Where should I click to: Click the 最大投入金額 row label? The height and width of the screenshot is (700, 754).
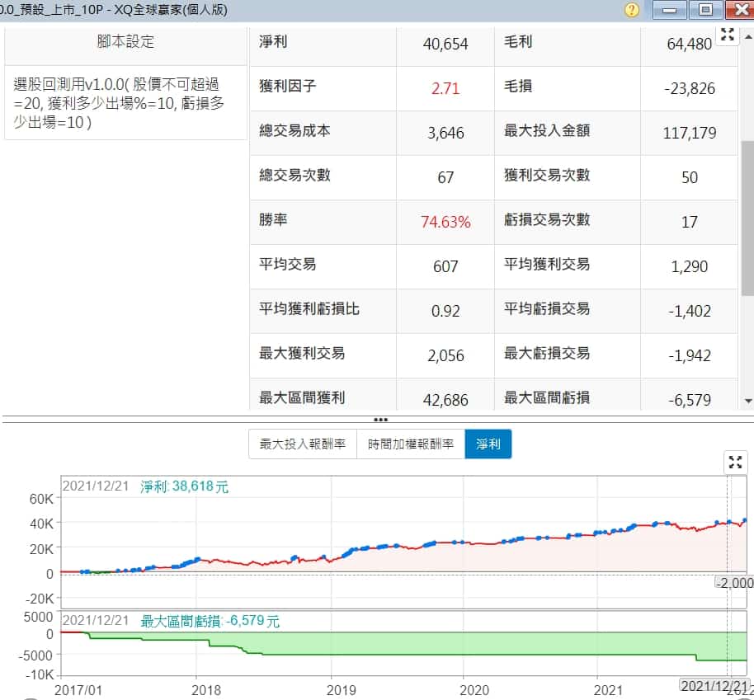click(x=546, y=131)
